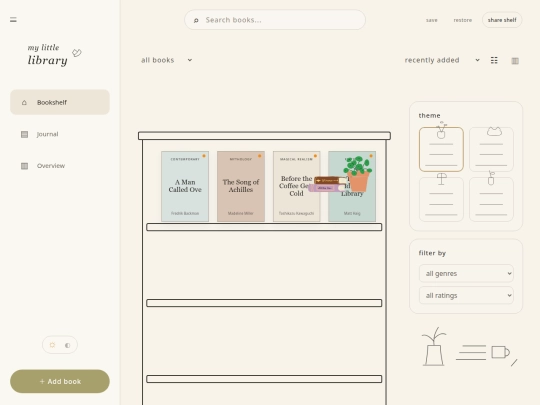Screen dimensions: 540x405
Task: Enable dark mode moon toggle
Action: pyautogui.click(x=68, y=345)
